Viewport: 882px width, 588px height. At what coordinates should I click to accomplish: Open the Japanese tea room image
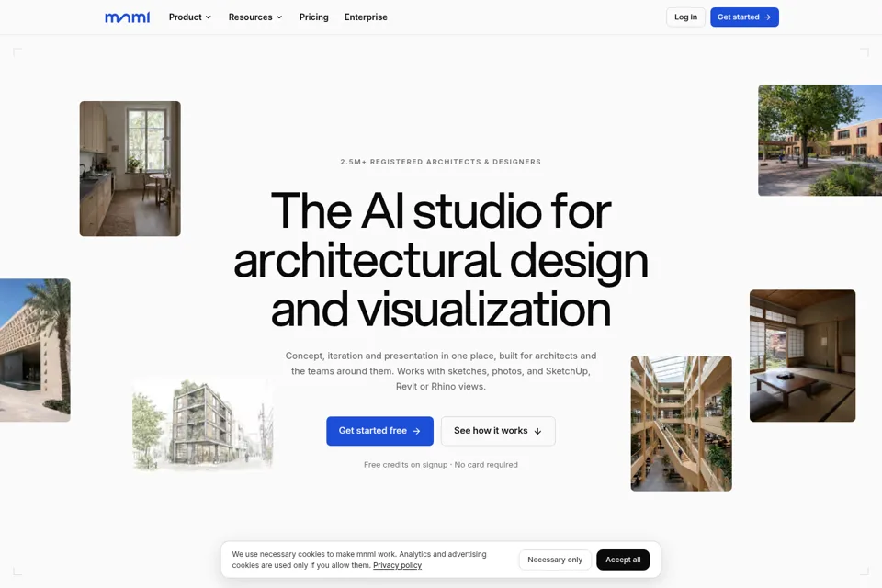[x=802, y=356]
